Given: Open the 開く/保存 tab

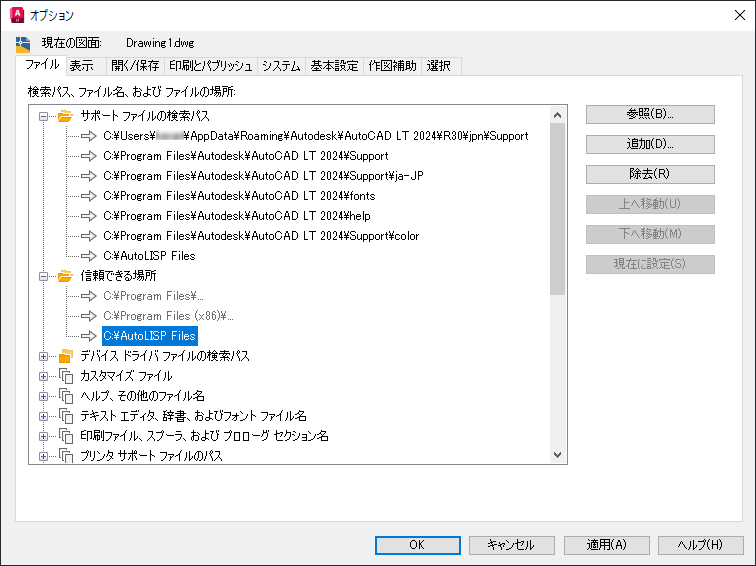Looking at the screenshot, I should 135,66.
